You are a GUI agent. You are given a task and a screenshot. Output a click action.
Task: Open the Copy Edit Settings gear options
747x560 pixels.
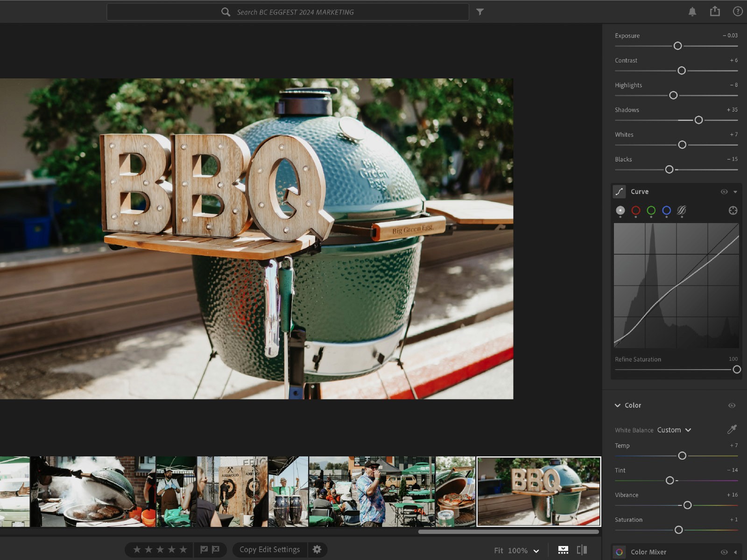point(317,549)
